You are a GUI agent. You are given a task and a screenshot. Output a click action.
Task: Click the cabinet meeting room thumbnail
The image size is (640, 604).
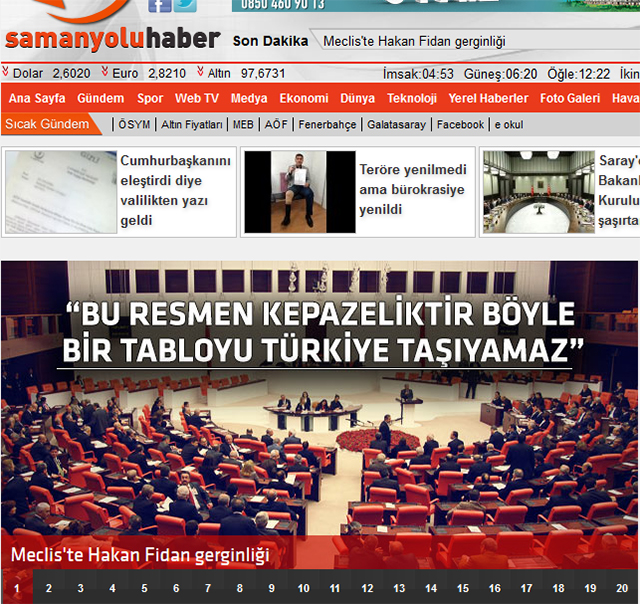tap(536, 192)
